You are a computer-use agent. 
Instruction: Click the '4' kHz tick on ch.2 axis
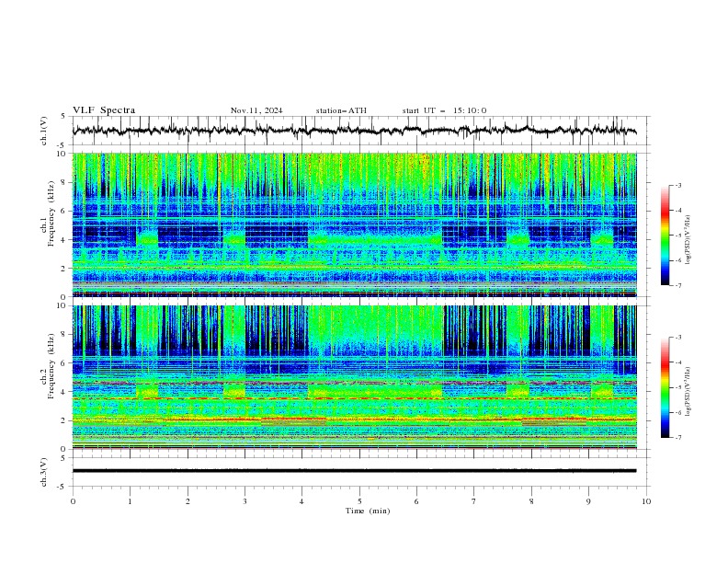[65, 392]
